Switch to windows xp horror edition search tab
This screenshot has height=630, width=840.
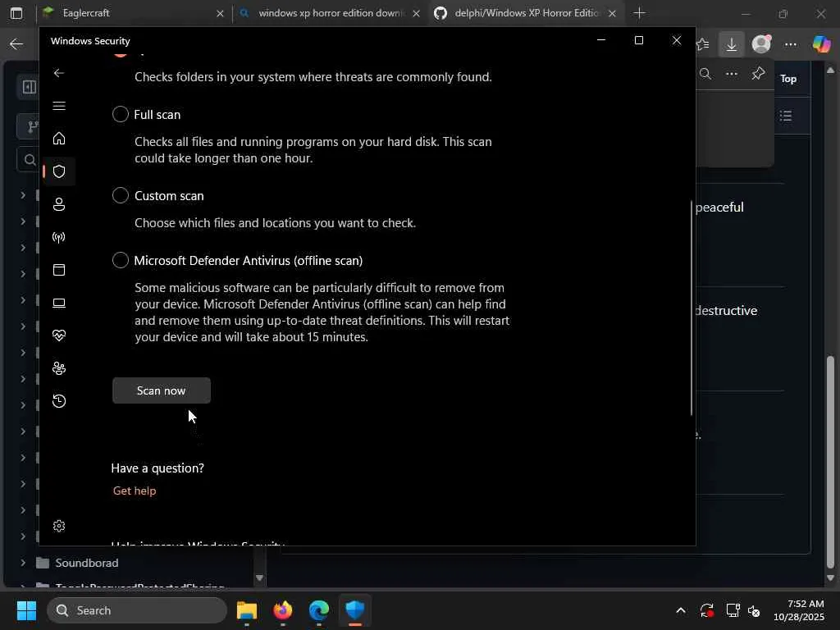click(x=330, y=13)
